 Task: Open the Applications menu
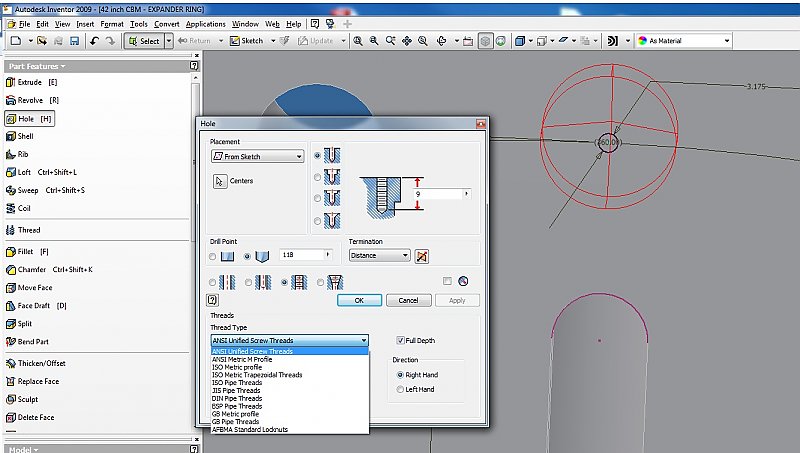click(205, 24)
